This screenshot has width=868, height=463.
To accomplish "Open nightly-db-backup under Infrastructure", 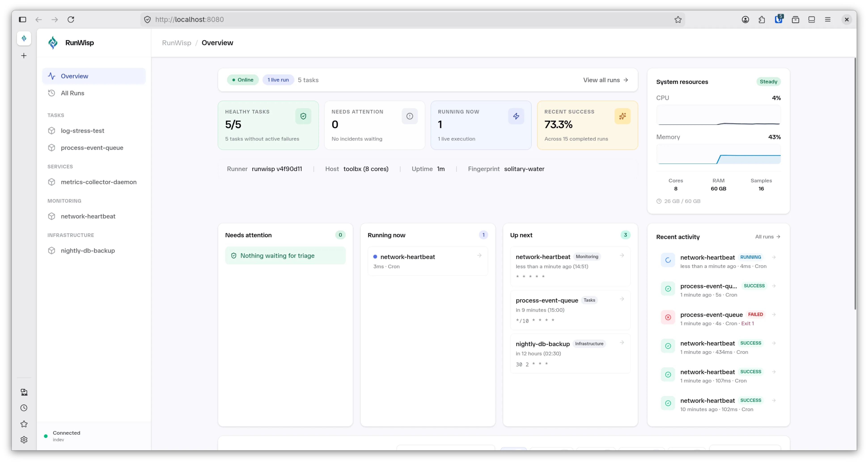I will point(94,251).
